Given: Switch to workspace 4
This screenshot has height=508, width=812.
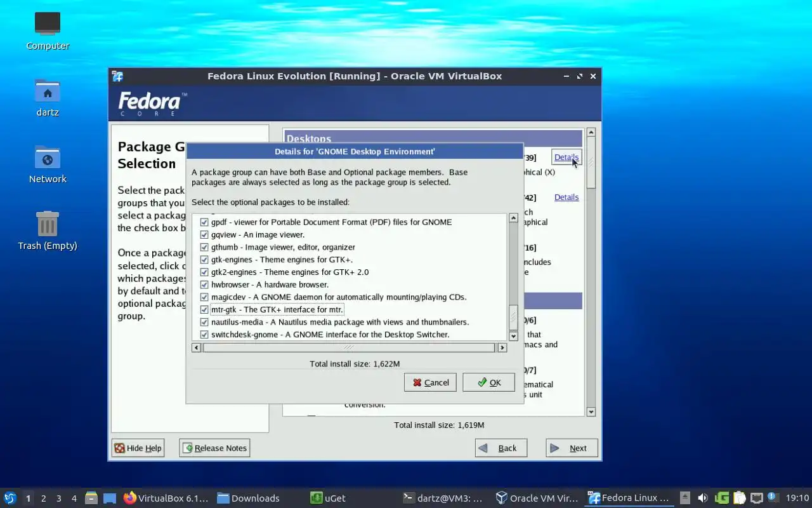Looking at the screenshot, I should point(74,498).
